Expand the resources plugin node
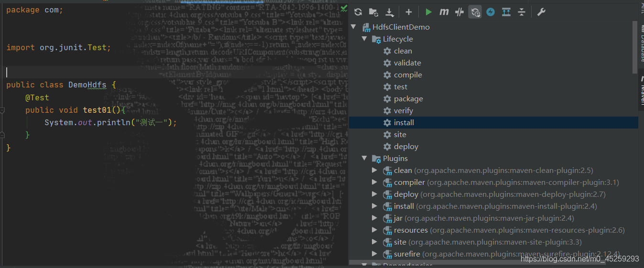Screen dimensions: 644x268 375,230
